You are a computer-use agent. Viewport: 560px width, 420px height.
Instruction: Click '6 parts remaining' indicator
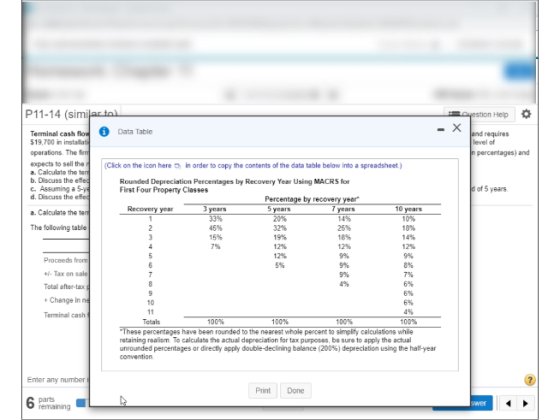48,403
